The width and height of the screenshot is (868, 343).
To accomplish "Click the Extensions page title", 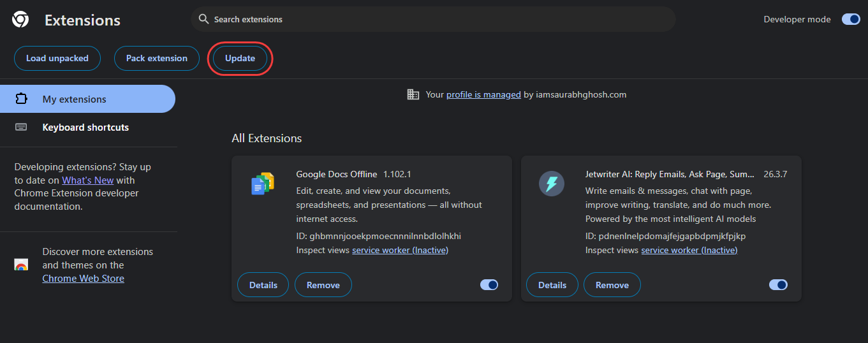I will click(82, 20).
